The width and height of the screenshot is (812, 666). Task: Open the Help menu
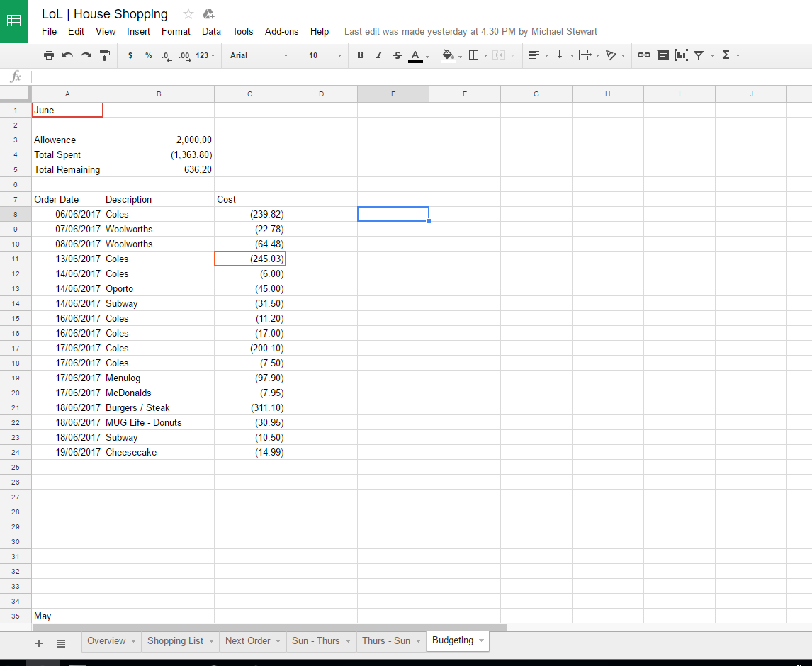coord(320,32)
